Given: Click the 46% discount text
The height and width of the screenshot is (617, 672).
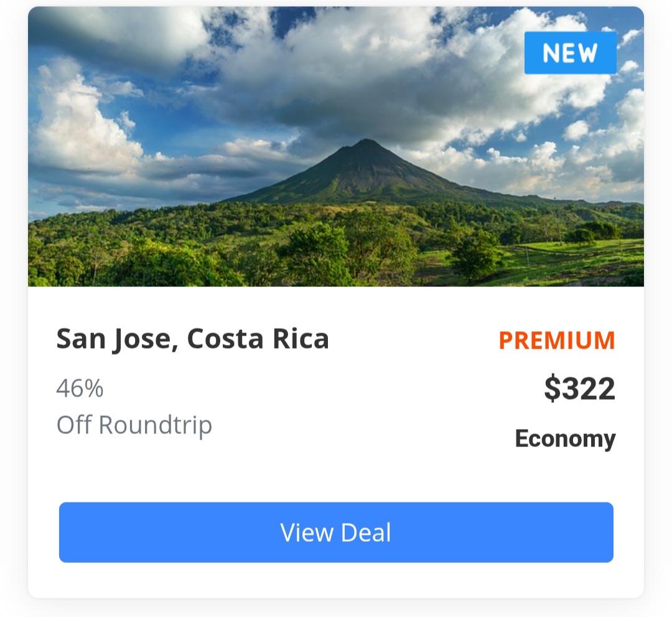Looking at the screenshot, I should coord(80,388).
